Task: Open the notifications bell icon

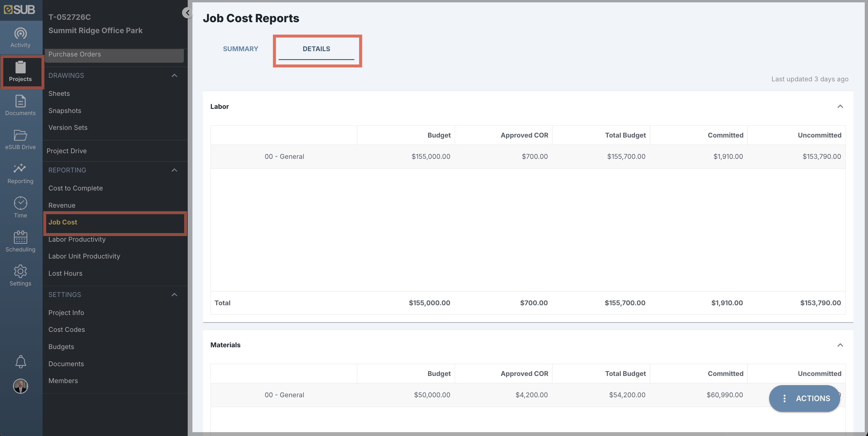Action: tap(20, 361)
